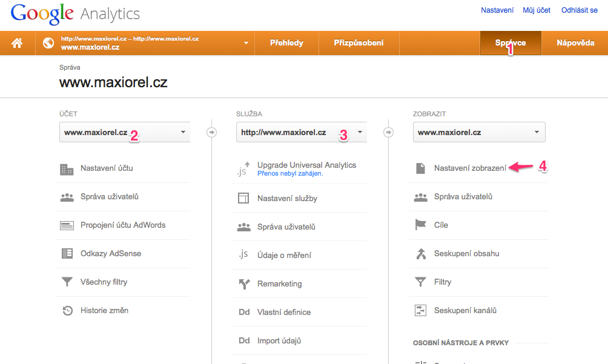The image size is (608, 364).
Task: Click the Přenos nebyl zahájen link
Action: (x=290, y=174)
